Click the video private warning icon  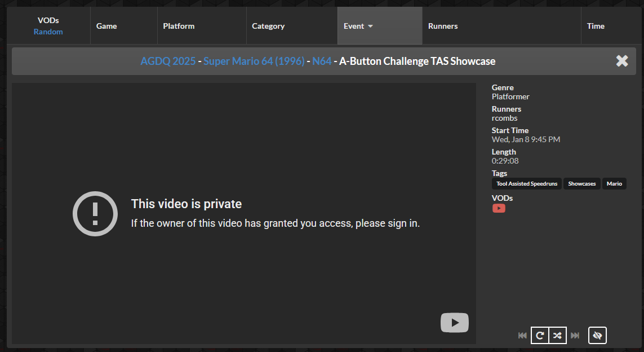point(95,214)
